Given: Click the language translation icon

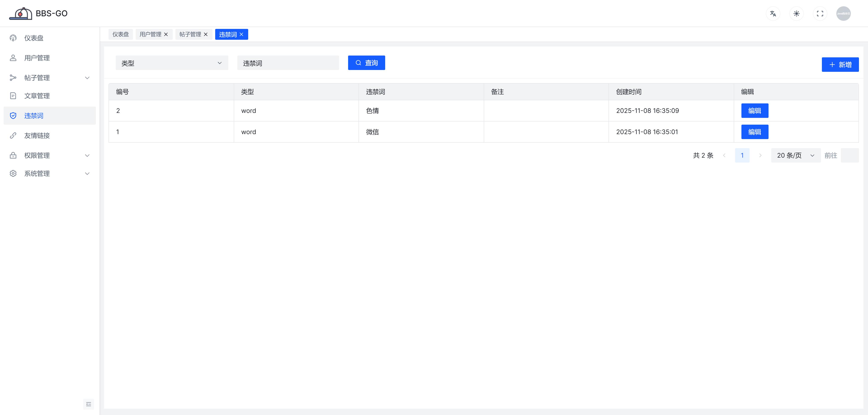Looking at the screenshot, I should tap(773, 14).
